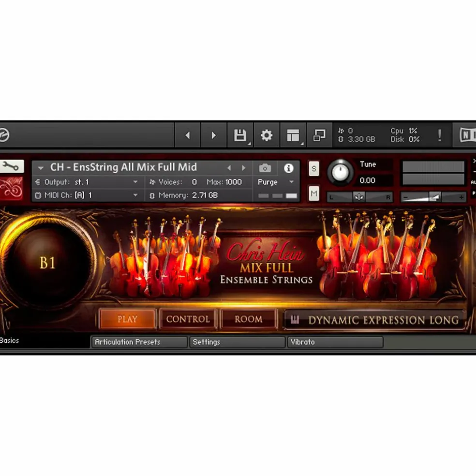Click the Native Instruments logo
This screenshot has height=476, width=476.
(467, 135)
